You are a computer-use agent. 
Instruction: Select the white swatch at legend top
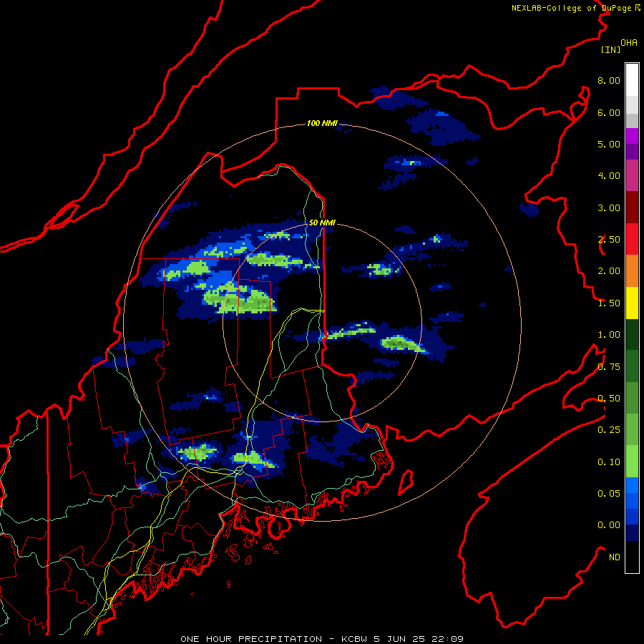coord(632,79)
